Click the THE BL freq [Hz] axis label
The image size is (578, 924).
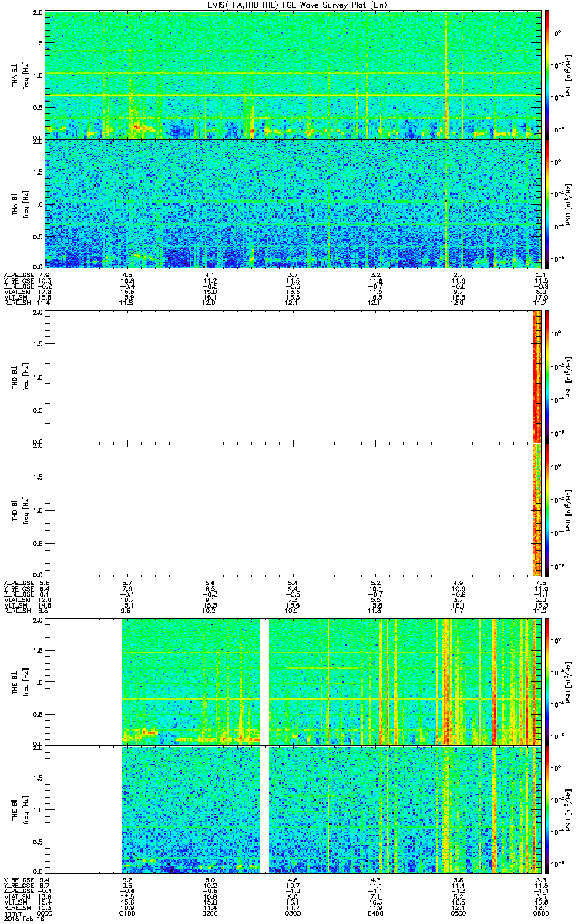(x=26, y=681)
